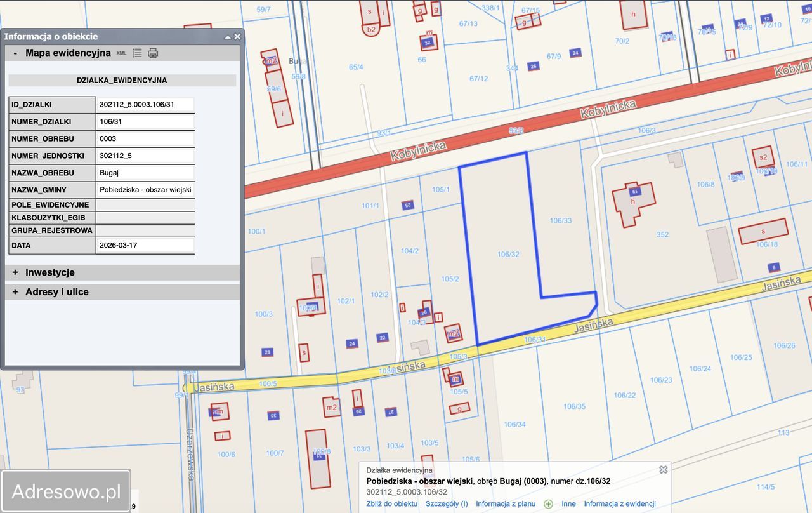
Task: Click the green plus icon in the popup
Action: [548, 504]
